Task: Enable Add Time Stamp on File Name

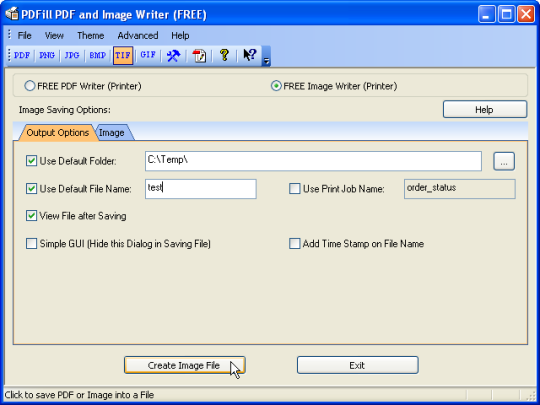Action: 294,244
